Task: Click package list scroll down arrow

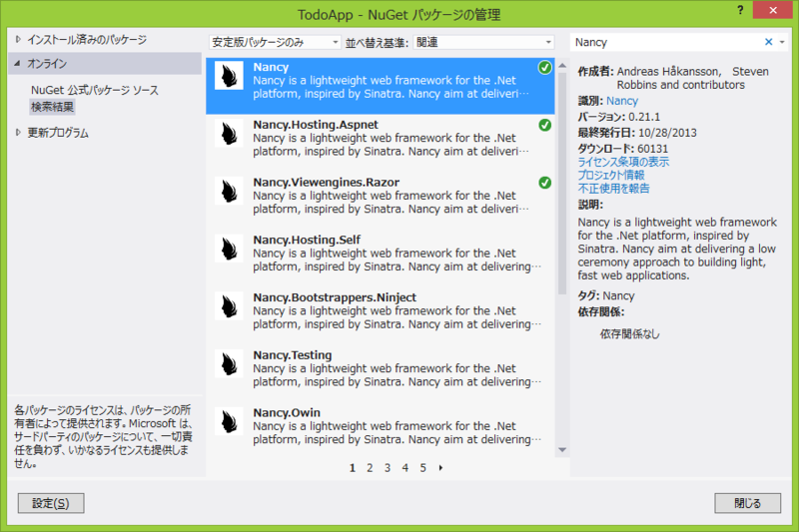Action: point(562,450)
